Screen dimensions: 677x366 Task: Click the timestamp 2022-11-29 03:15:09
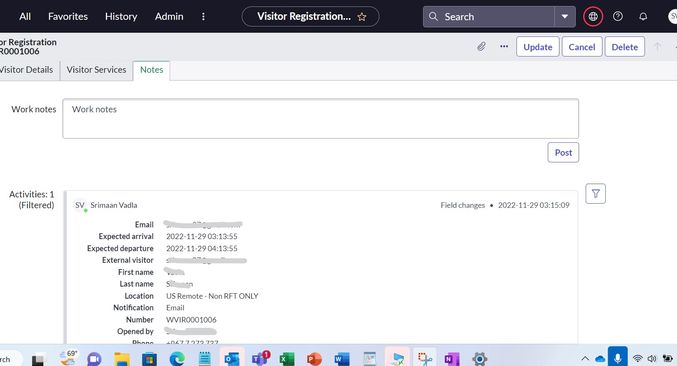tap(534, 205)
